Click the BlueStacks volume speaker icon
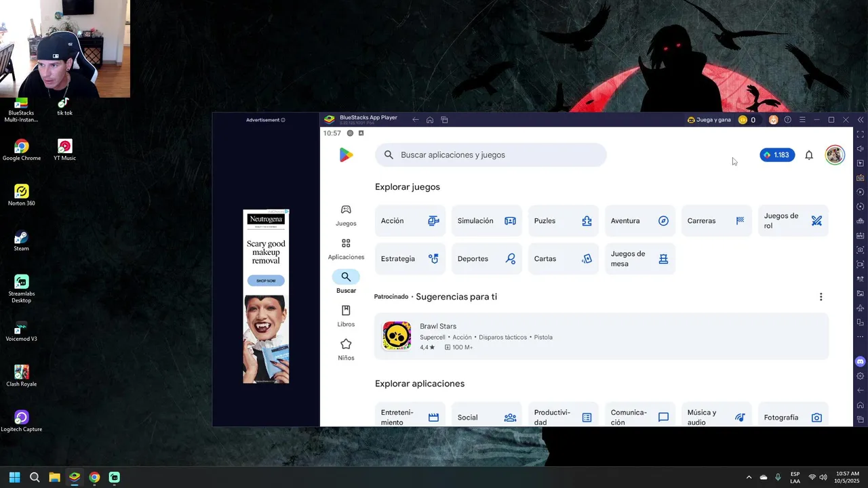Image resolution: width=868 pixels, height=488 pixels. [861, 149]
